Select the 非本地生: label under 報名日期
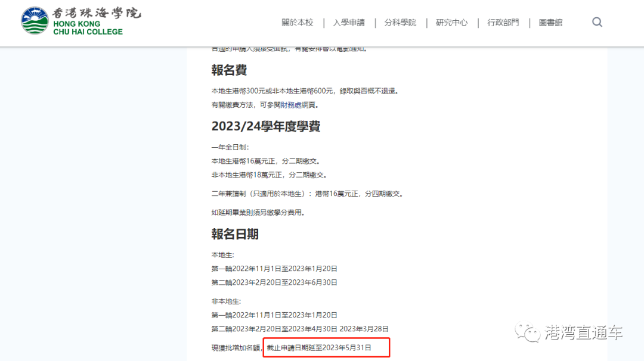 (227, 301)
